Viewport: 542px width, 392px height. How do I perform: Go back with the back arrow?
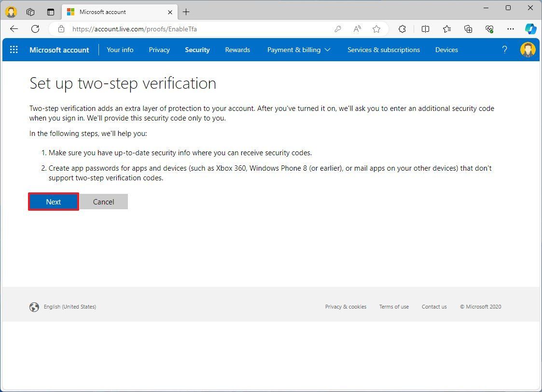tap(14, 29)
